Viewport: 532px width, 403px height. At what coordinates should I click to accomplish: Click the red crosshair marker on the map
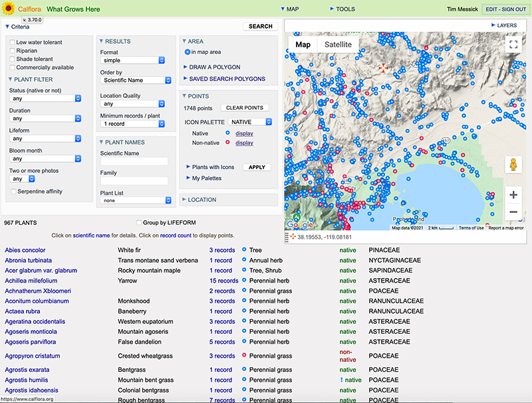click(x=382, y=68)
